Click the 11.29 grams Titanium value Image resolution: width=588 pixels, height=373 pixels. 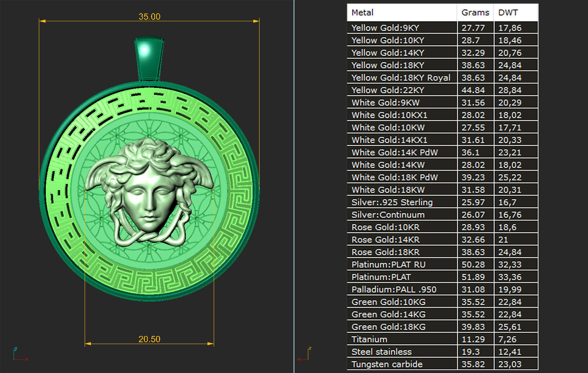473,339
